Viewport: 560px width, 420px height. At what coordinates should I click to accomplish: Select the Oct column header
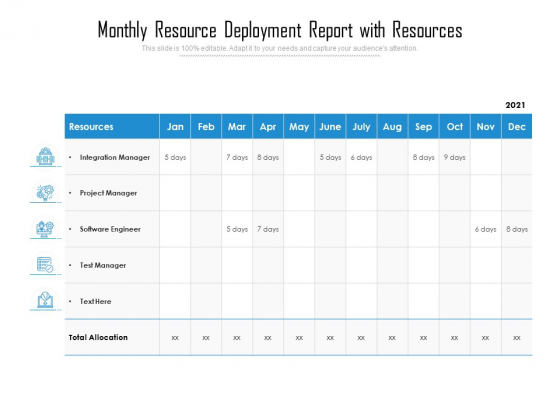(455, 126)
